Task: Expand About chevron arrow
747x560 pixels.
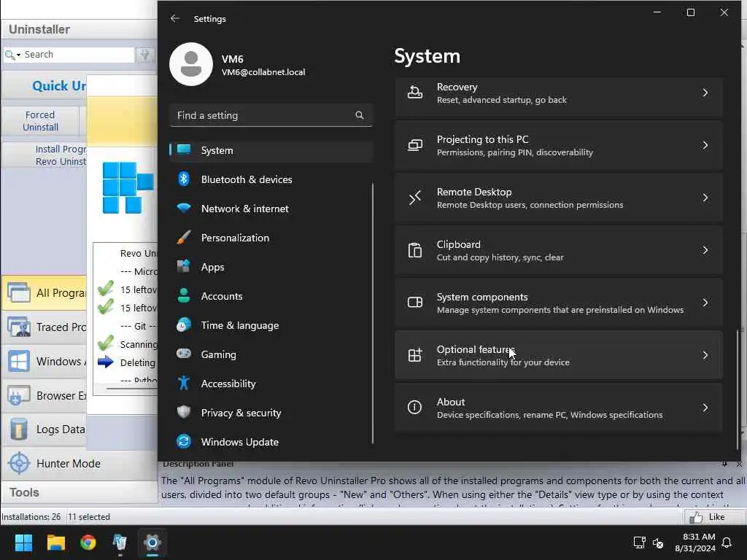Action: click(705, 408)
